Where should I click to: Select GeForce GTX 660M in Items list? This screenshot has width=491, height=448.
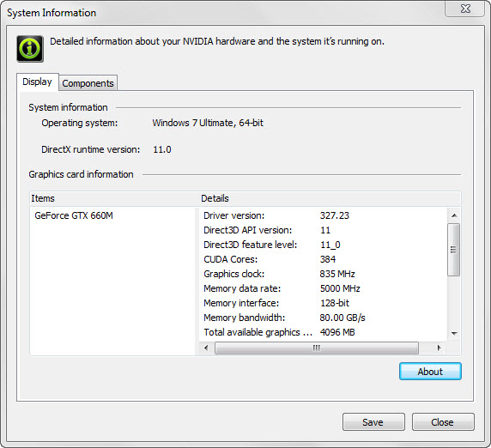74,215
